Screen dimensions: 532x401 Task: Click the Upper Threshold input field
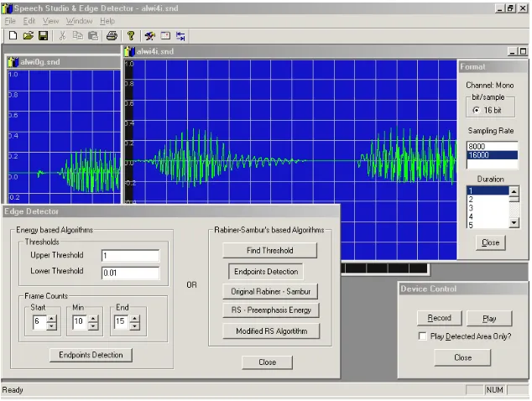pyautogui.click(x=131, y=256)
